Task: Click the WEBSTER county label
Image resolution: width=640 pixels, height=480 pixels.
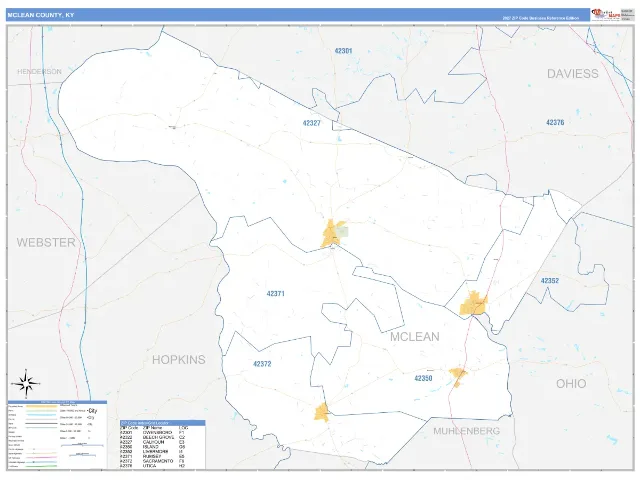Action: coord(46,242)
